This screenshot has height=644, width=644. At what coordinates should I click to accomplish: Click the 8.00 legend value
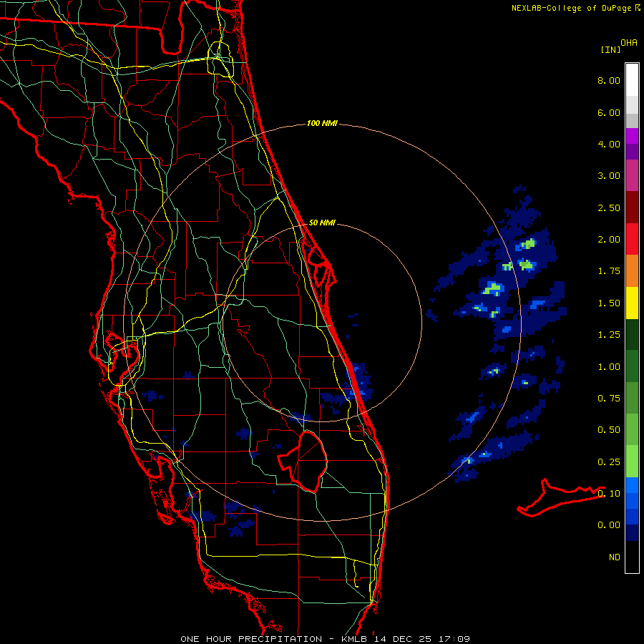609,80
